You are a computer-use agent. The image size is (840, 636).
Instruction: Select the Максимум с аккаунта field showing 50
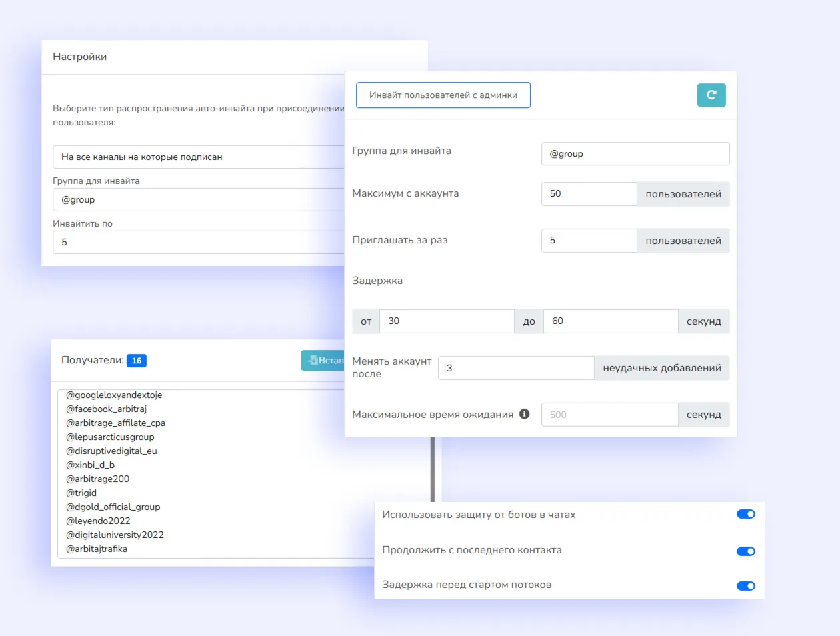point(589,194)
